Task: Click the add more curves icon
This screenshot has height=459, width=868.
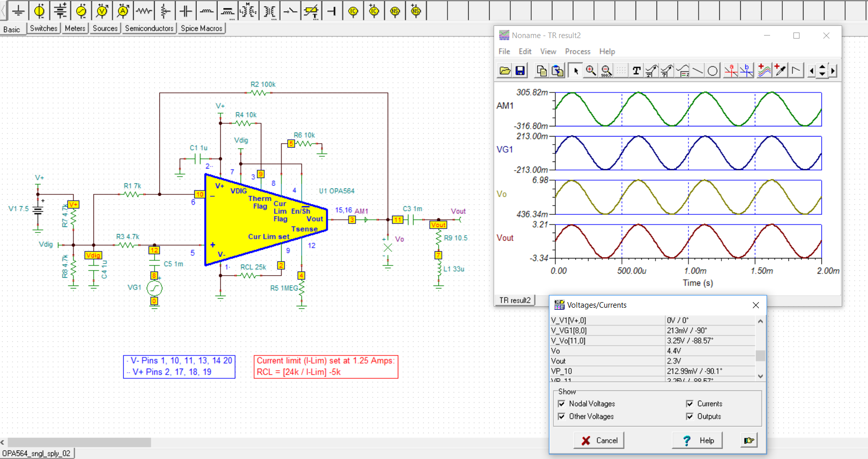Action: 764,71
